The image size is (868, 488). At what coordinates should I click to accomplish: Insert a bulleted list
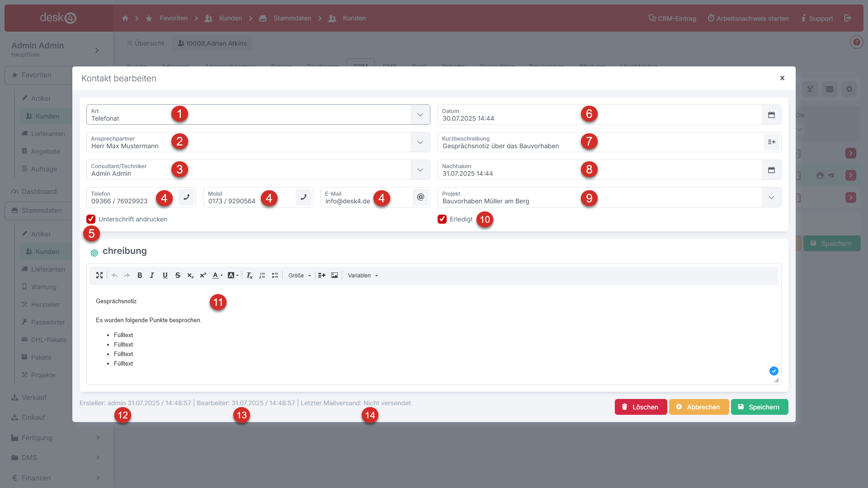pos(275,275)
